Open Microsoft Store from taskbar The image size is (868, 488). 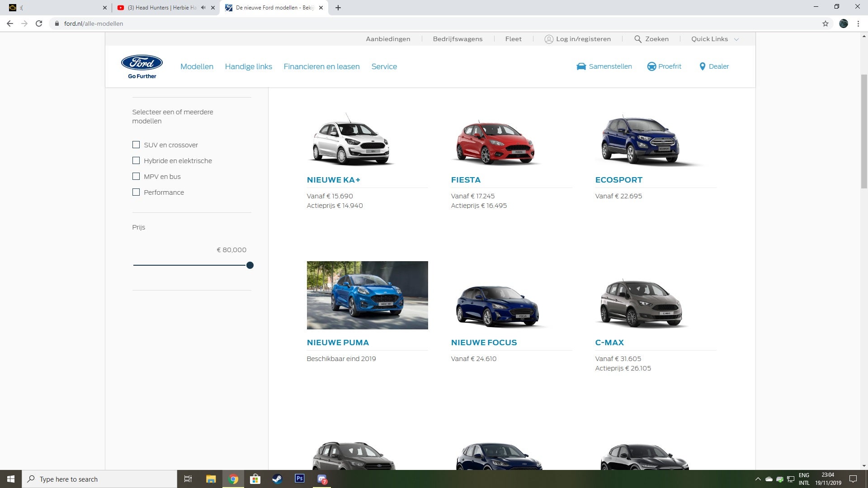pyautogui.click(x=255, y=479)
